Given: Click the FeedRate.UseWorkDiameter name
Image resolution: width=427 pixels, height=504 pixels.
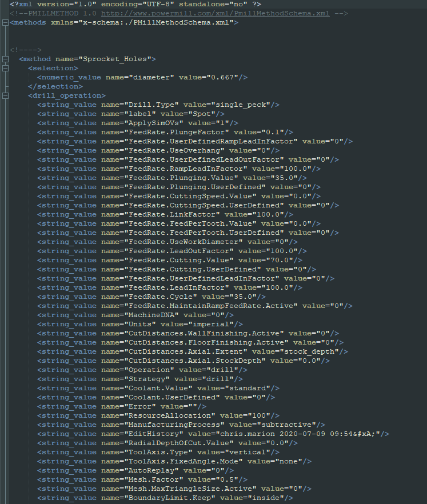Looking at the screenshot, I should click(x=183, y=242).
